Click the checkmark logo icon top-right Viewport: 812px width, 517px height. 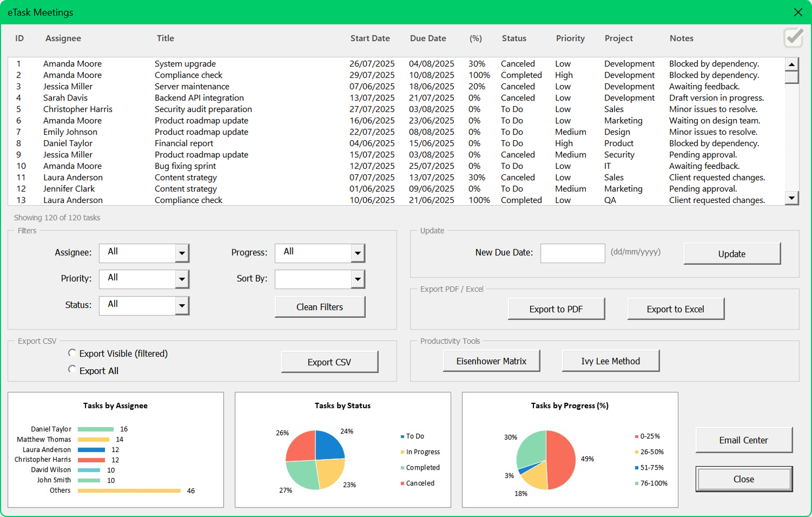pos(793,38)
